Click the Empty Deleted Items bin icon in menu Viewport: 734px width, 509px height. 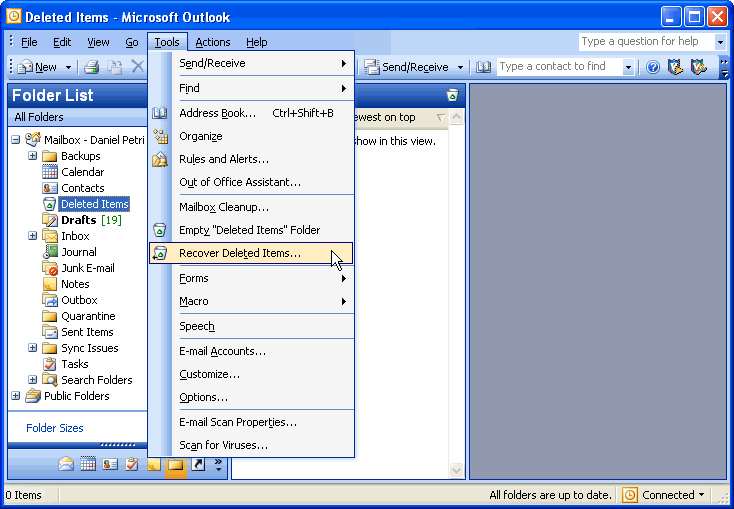(x=160, y=230)
